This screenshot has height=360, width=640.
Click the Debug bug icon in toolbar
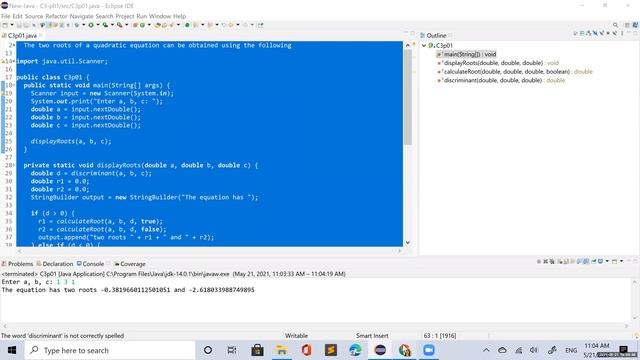point(76,25)
